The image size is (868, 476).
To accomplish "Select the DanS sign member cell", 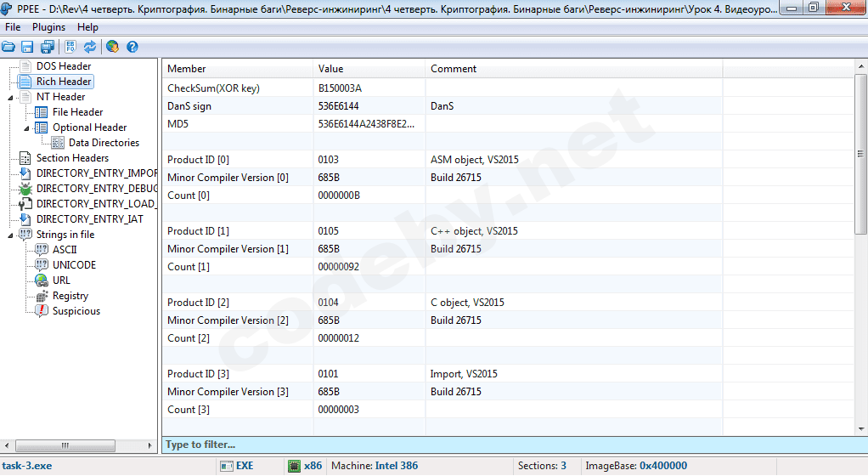I will pyautogui.click(x=238, y=106).
